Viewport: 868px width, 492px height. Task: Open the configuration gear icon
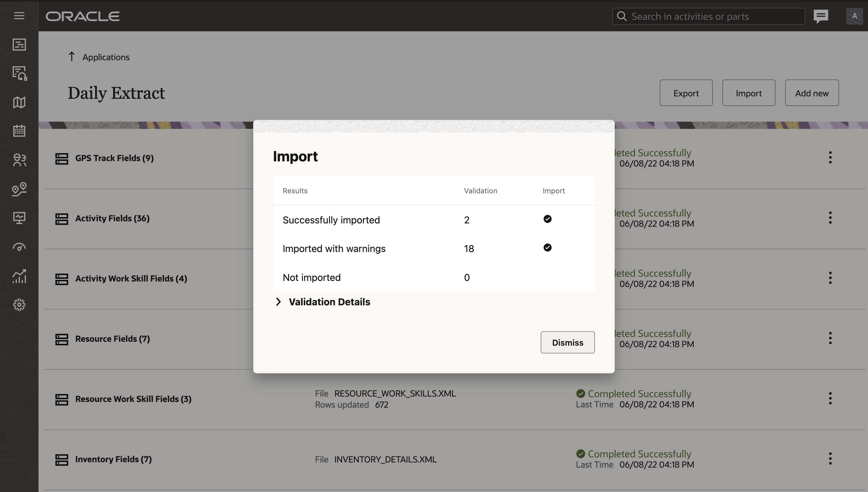coord(19,305)
